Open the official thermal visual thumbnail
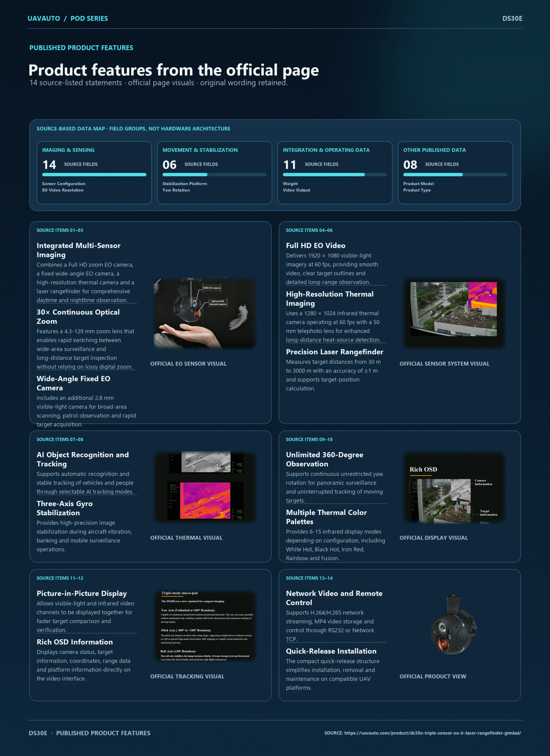The height and width of the screenshot is (756, 550). point(205,488)
